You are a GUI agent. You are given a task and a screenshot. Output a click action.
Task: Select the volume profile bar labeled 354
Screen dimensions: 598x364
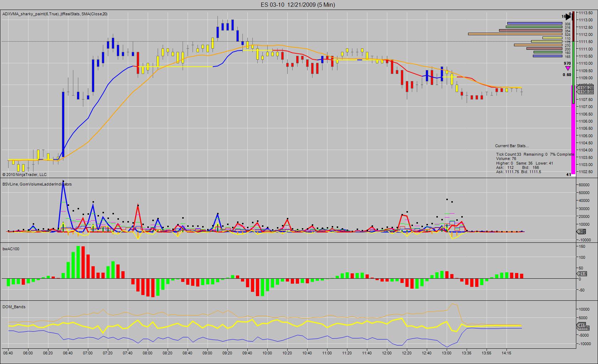531,31
